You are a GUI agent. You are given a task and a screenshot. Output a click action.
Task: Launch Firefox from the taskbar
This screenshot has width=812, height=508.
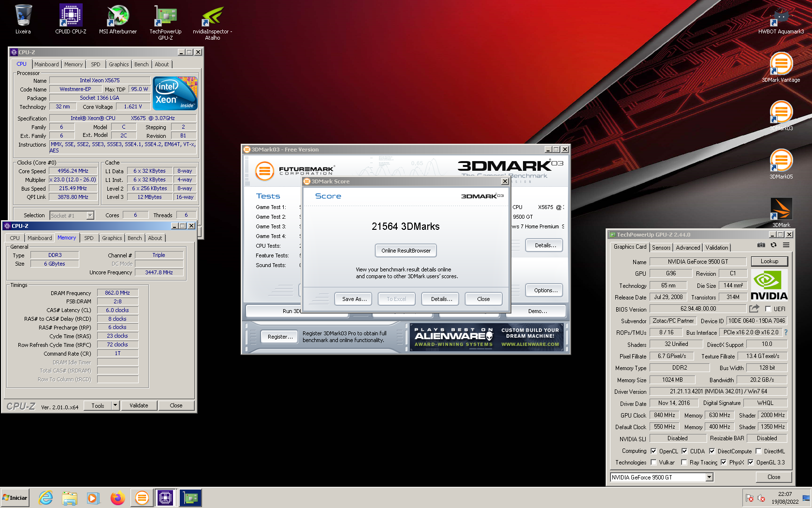point(117,498)
